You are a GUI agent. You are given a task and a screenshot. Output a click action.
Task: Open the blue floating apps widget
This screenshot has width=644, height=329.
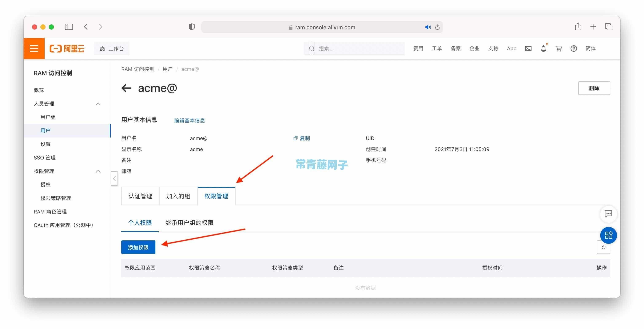(x=608, y=235)
